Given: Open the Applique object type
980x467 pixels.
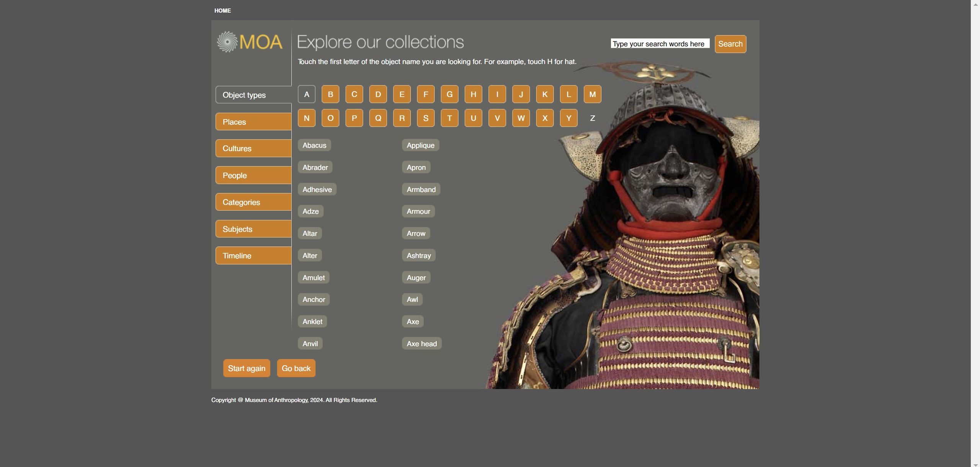Looking at the screenshot, I should 420,145.
